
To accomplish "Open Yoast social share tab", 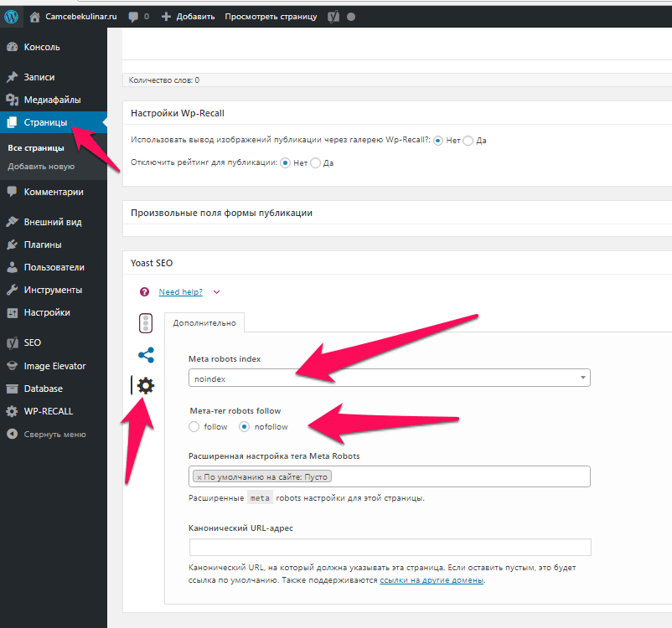I will pyautogui.click(x=146, y=355).
